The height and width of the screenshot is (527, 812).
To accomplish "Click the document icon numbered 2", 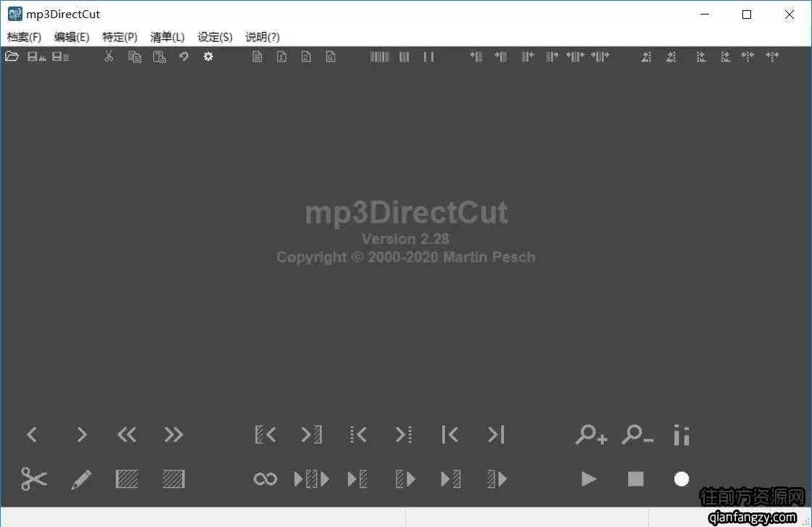I will (x=306, y=57).
